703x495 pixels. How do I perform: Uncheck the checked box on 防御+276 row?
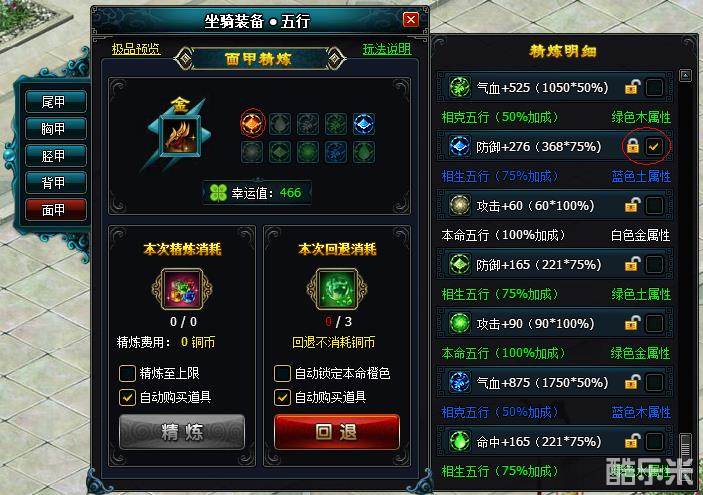[654, 146]
